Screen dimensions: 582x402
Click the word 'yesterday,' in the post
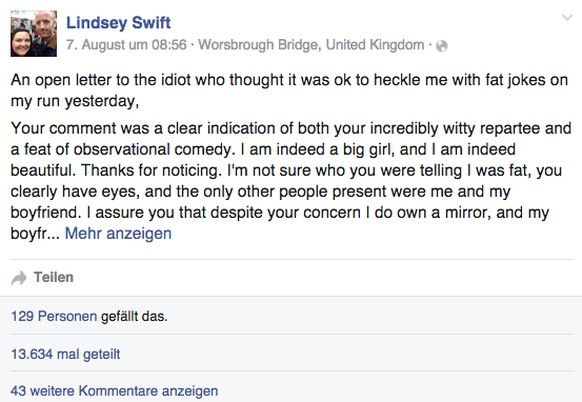[x=101, y=101]
